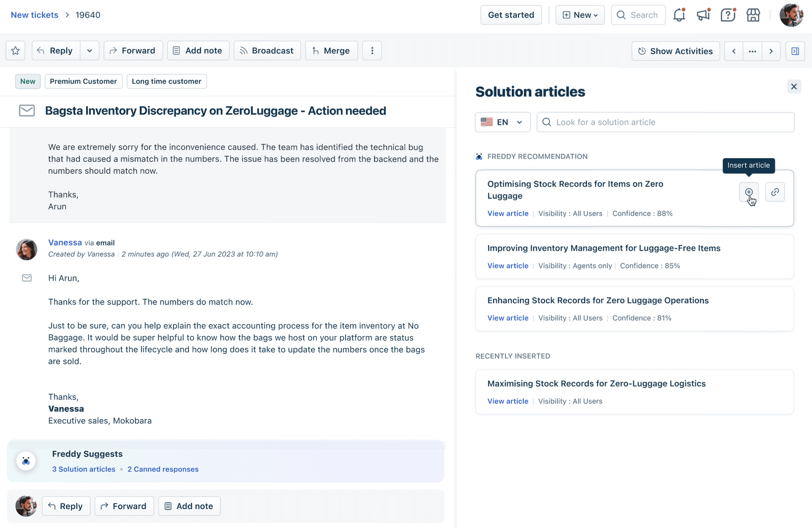Open the announcements megaphone icon
The height and width of the screenshot is (528, 812).
coord(704,15)
